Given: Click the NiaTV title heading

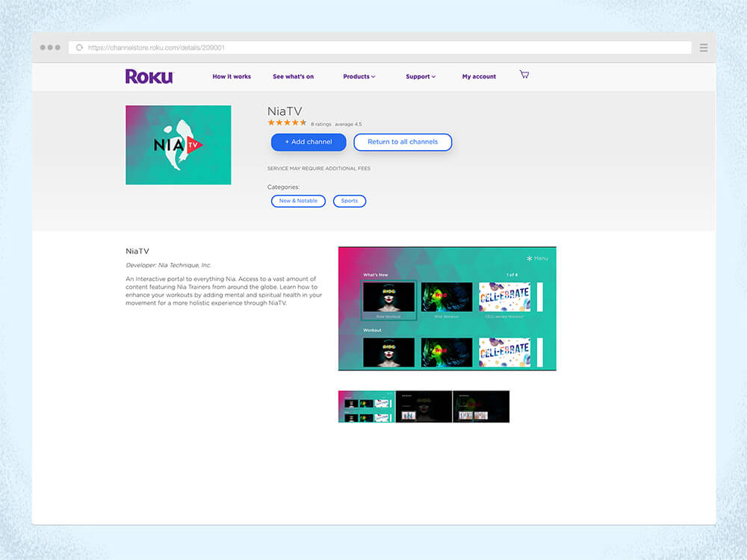Looking at the screenshot, I should coord(285,111).
